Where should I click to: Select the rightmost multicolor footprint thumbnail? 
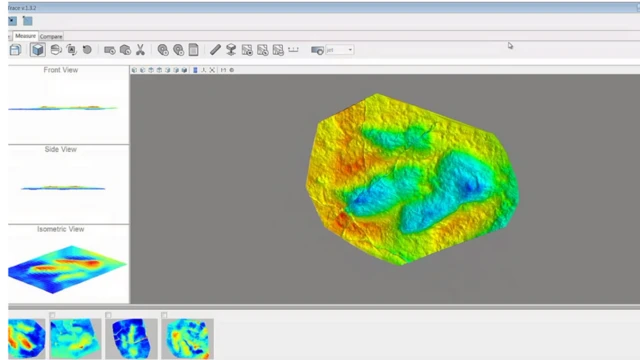(187, 339)
